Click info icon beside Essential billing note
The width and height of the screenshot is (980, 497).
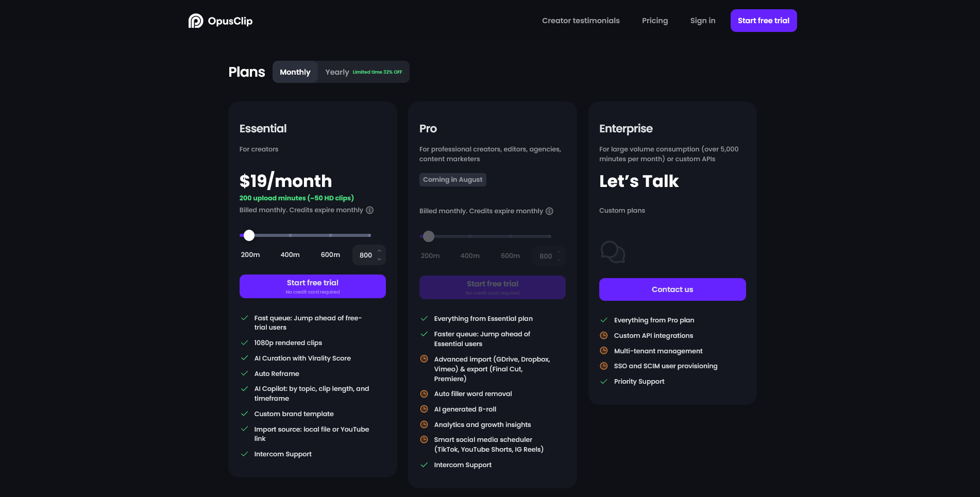coord(369,210)
